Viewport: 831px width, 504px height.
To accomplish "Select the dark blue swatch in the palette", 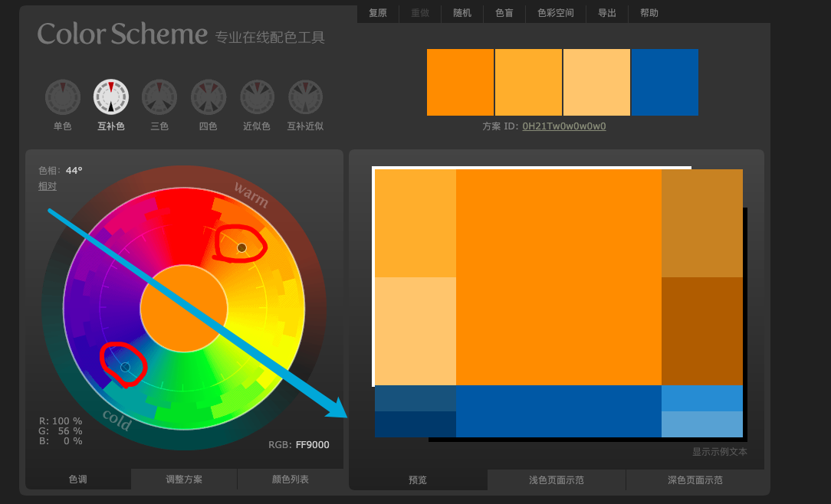I will tap(665, 82).
